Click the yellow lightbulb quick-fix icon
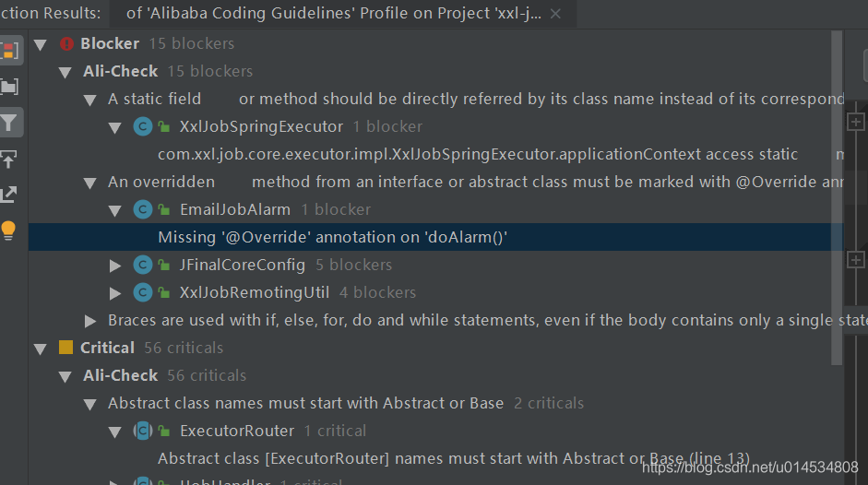The height and width of the screenshot is (485, 868). click(10, 230)
